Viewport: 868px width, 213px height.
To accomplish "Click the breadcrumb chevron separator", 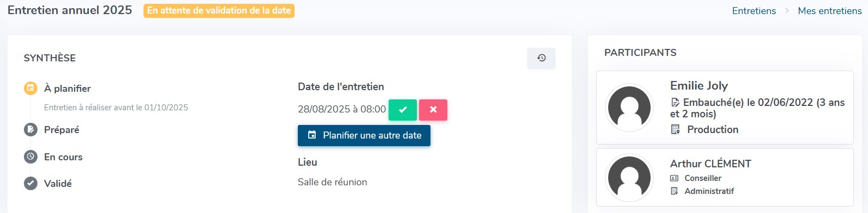I will tap(787, 11).
